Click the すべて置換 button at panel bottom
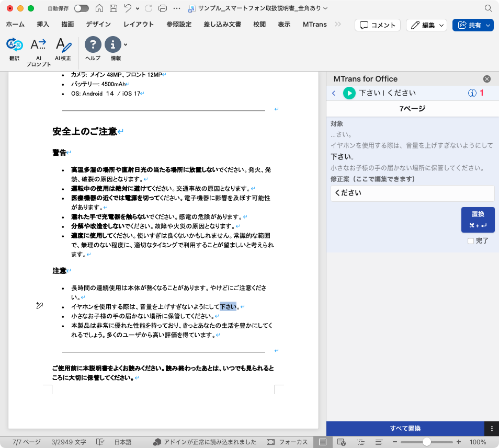The image size is (499, 448). click(x=407, y=429)
